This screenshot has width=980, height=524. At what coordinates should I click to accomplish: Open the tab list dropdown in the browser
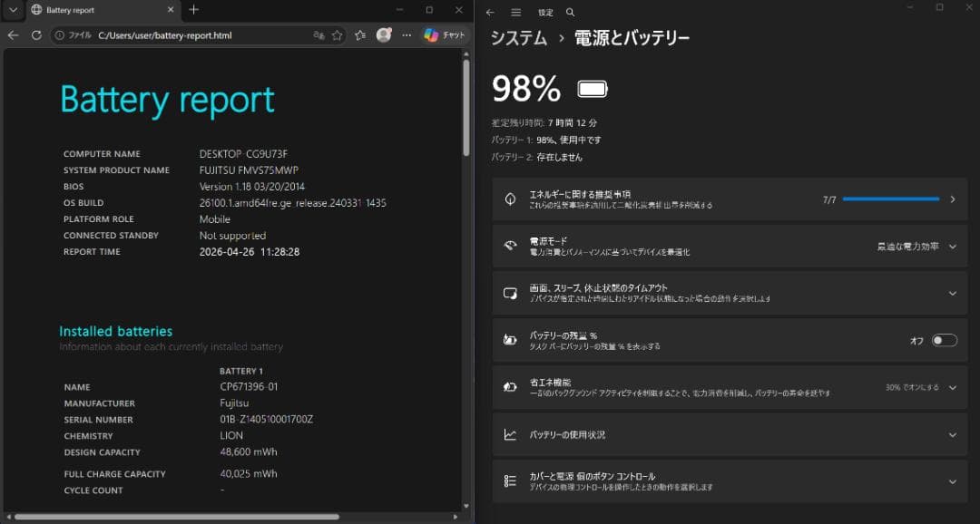point(13,10)
